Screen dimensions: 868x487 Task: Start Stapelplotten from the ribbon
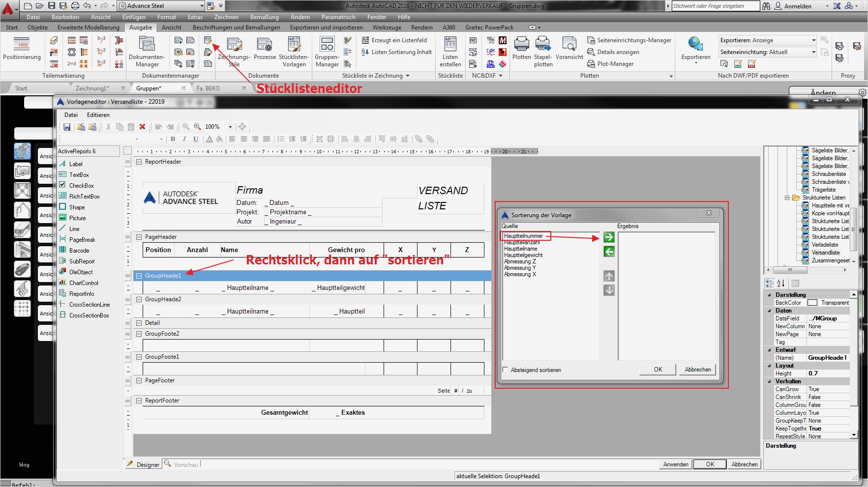pyautogui.click(x=543, y=51)
